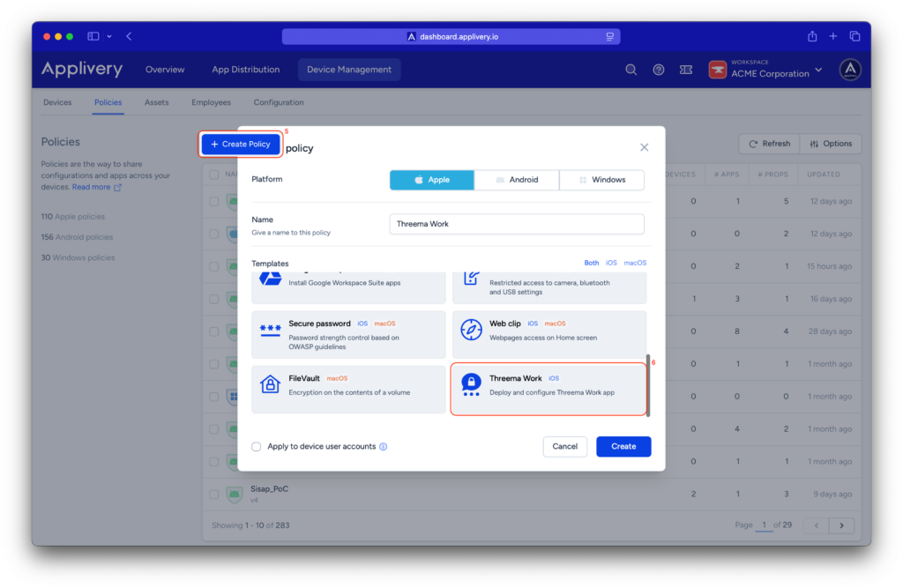Check the row updated 16 days ago

214,299
